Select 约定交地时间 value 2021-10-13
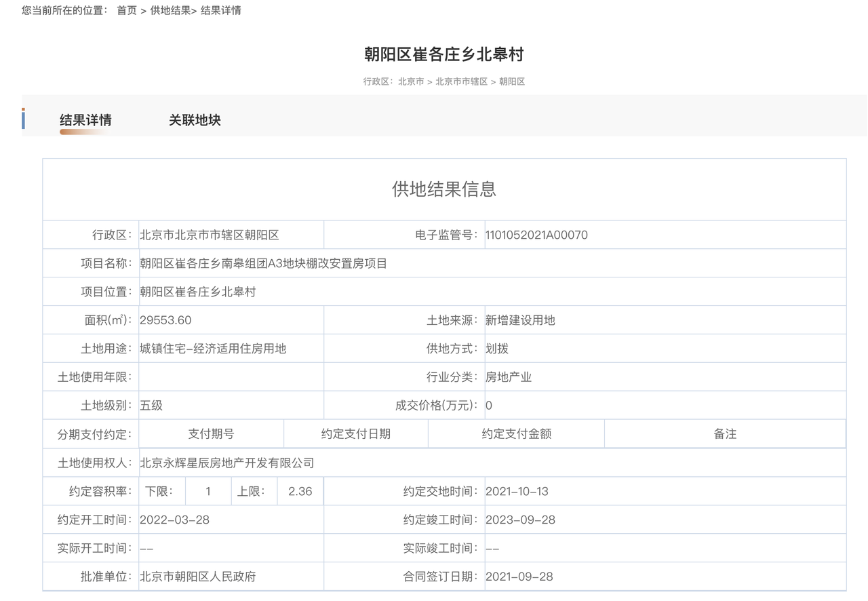The image size is (868, 601). (x=517, y=492)
